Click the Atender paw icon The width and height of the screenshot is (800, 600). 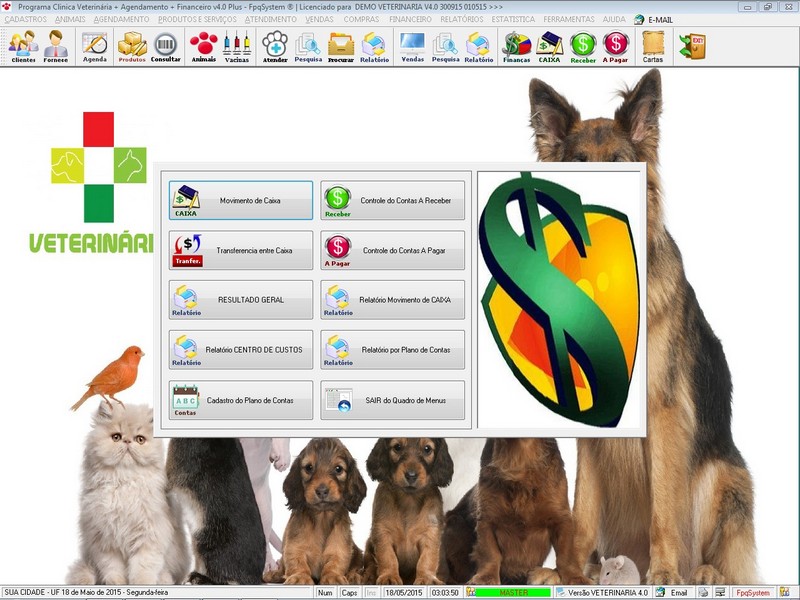(275, 46)
